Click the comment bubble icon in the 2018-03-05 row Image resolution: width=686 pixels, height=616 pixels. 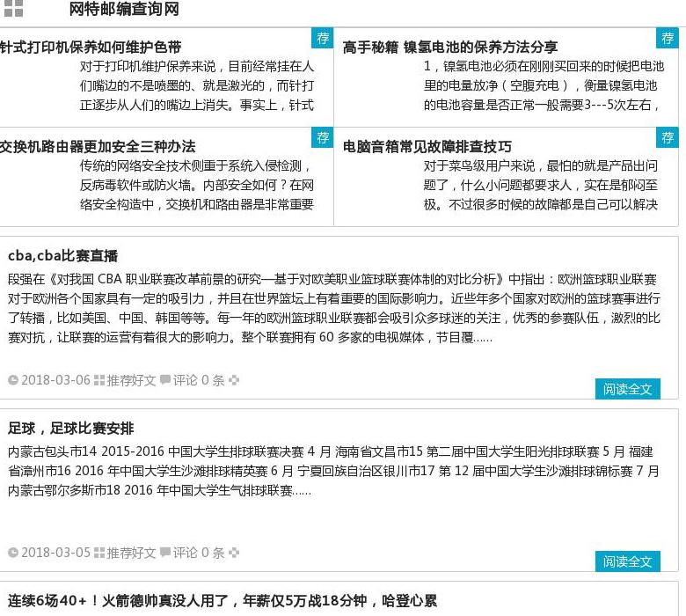click(165, 552)
